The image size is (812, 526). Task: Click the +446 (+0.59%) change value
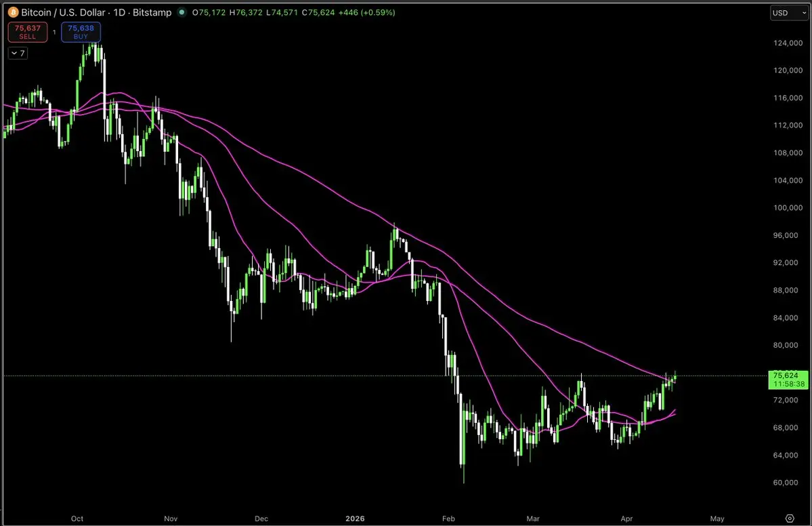pyautogui.click(x=366, y=12)
